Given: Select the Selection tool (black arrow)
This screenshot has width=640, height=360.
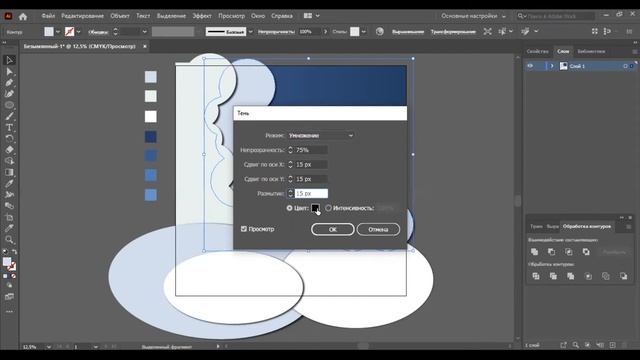Looking at the screenshot, I should coord(9,60).
